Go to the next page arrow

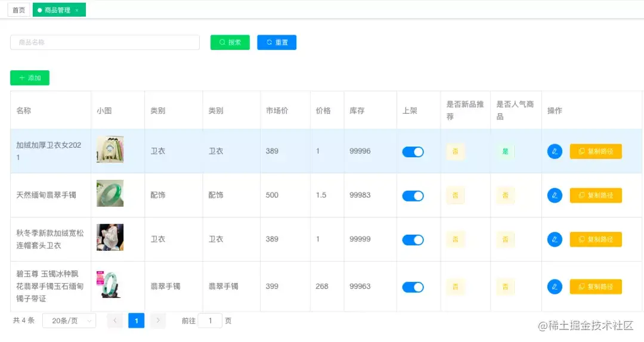click(158, 321)
